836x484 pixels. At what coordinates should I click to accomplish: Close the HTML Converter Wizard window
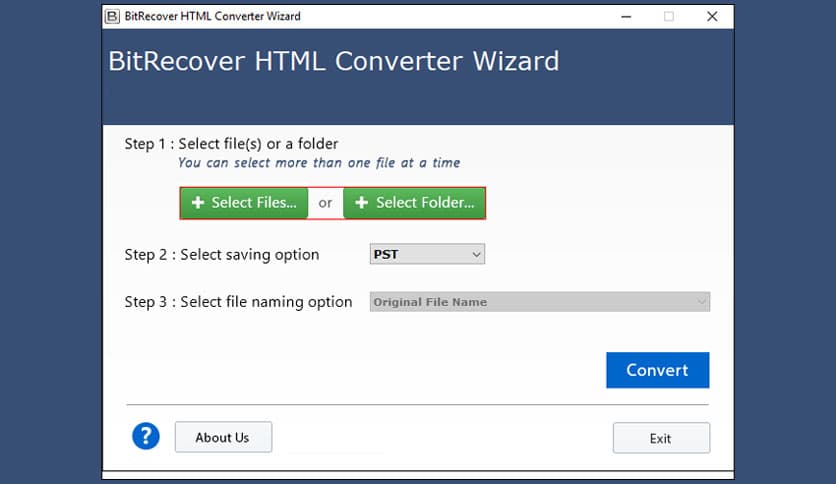pos(712,17)
